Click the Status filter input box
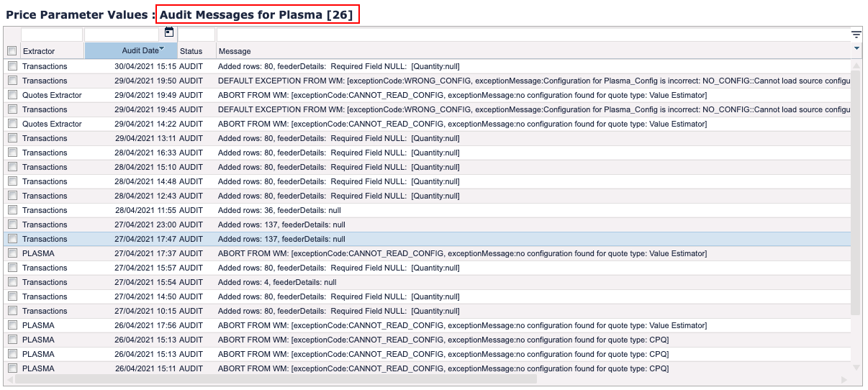This screenshot has height=390, width=868. click(x=196, y=35)
